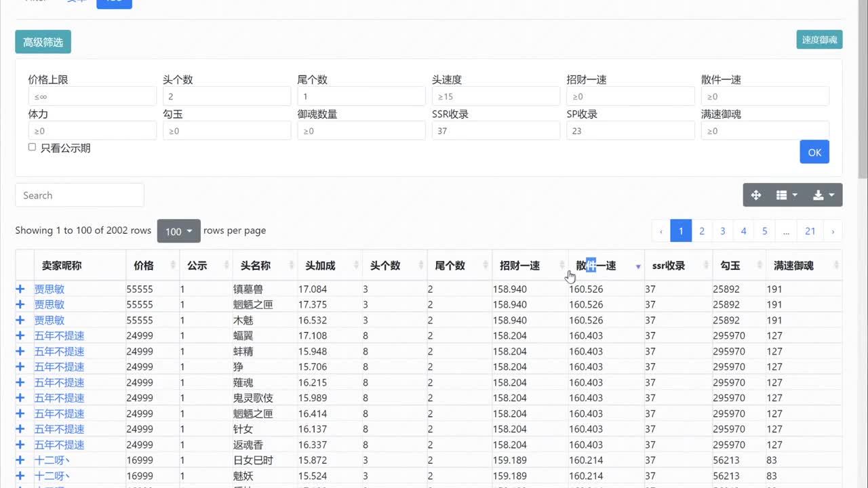Sort by 招财一速 column header
The height and width of the screenshot is (488, 868).
(530, 266)
